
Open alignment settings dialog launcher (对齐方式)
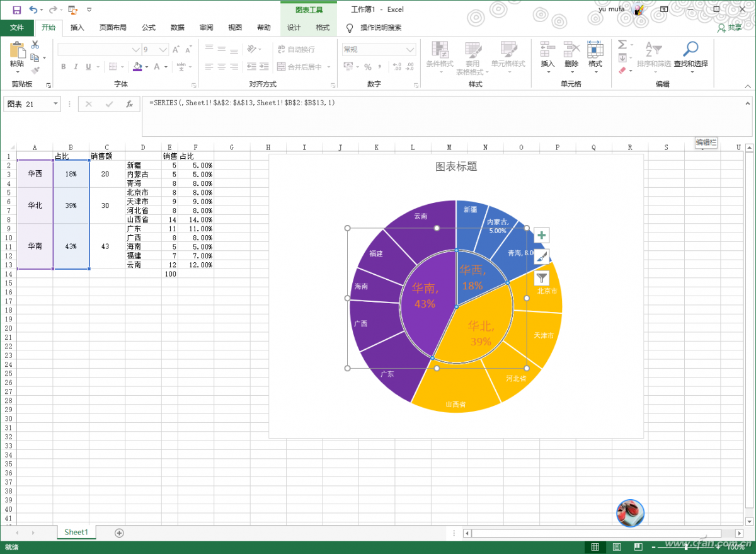(x=333, y=84)
